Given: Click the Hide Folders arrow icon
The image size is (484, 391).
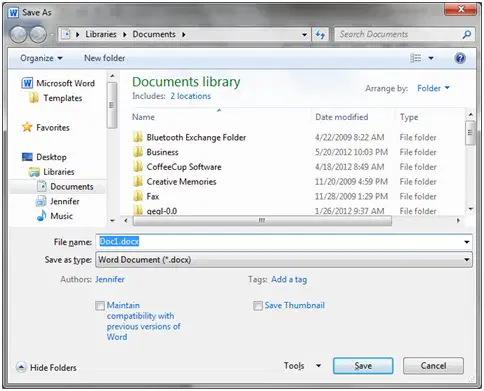Looking at the screenshot, I should [x=21, y=367].
